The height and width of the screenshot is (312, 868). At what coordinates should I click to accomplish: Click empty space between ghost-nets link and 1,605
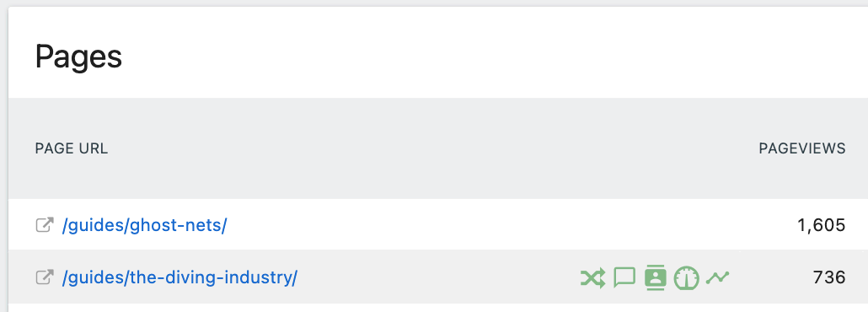coord(498,225)
